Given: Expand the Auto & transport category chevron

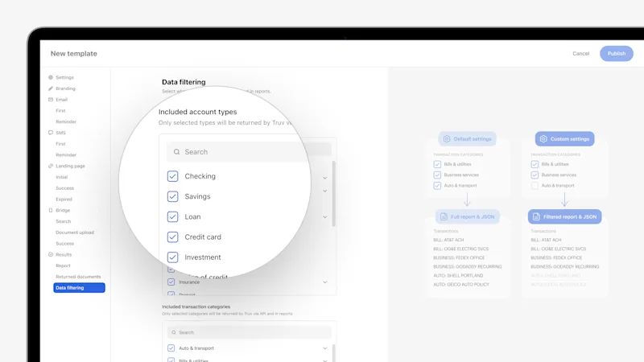Looking at the screenshot, I should coord(325,348).
